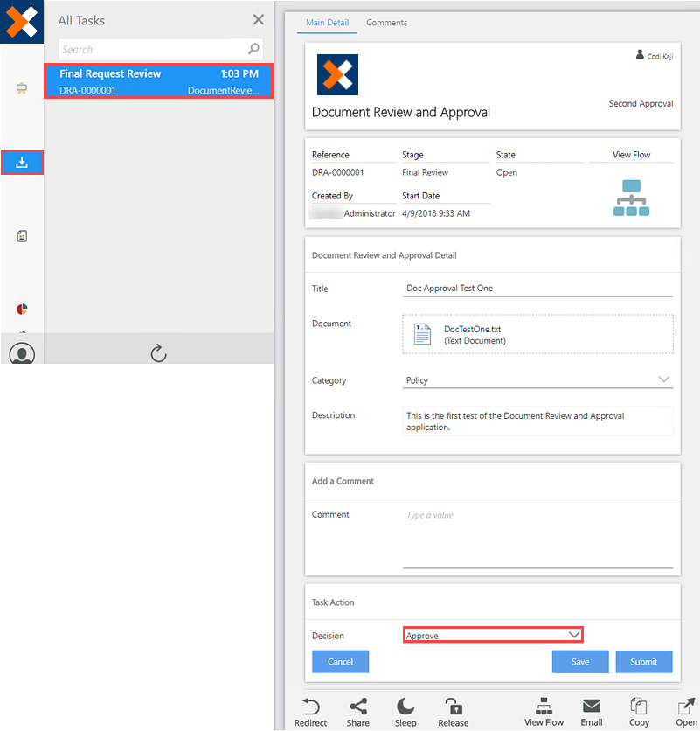Copy the task using Copy icon

pyautogui.click(x=639, y=707)
